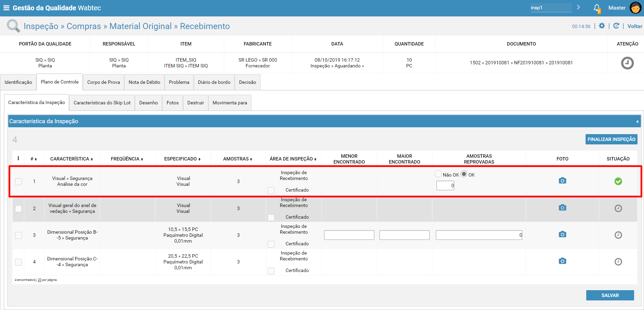Switch to the Desenho sub-tab

point(148,103)
